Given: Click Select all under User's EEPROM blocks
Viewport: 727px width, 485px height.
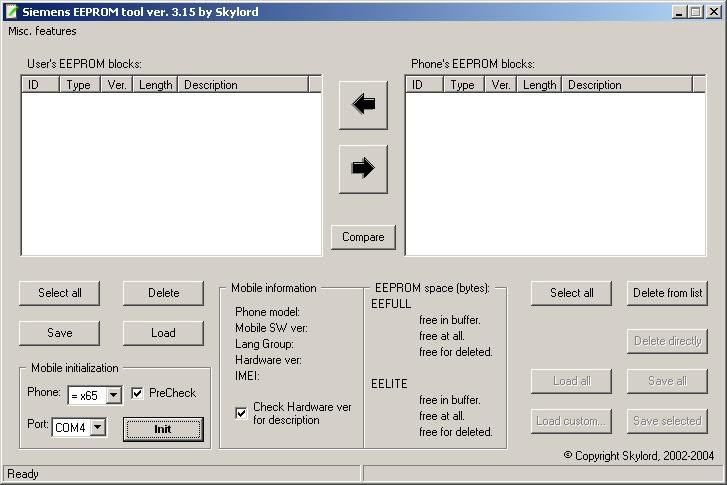Looking at the screenshot, I should [59, 293].
